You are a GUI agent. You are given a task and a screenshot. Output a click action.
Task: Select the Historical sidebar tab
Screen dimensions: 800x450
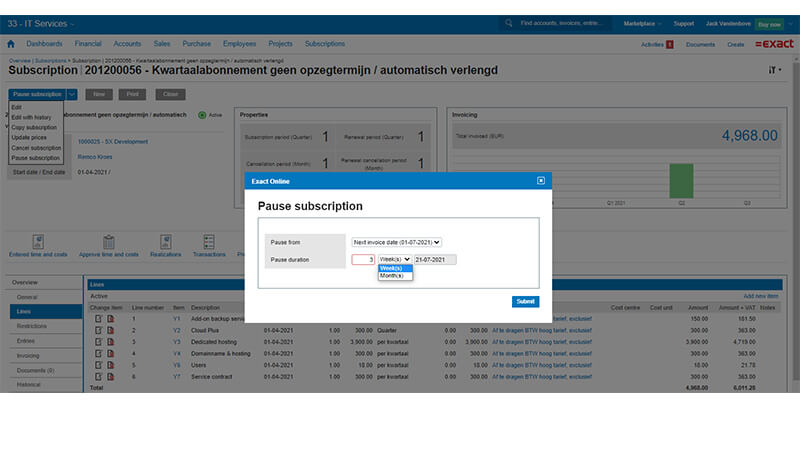tap(45, 385)
